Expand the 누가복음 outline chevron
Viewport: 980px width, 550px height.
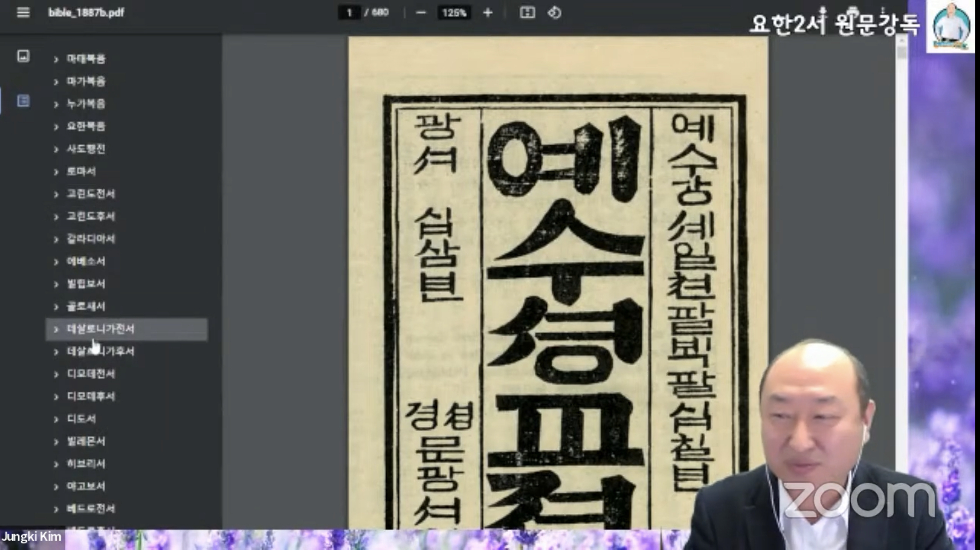tap(56, 104)
